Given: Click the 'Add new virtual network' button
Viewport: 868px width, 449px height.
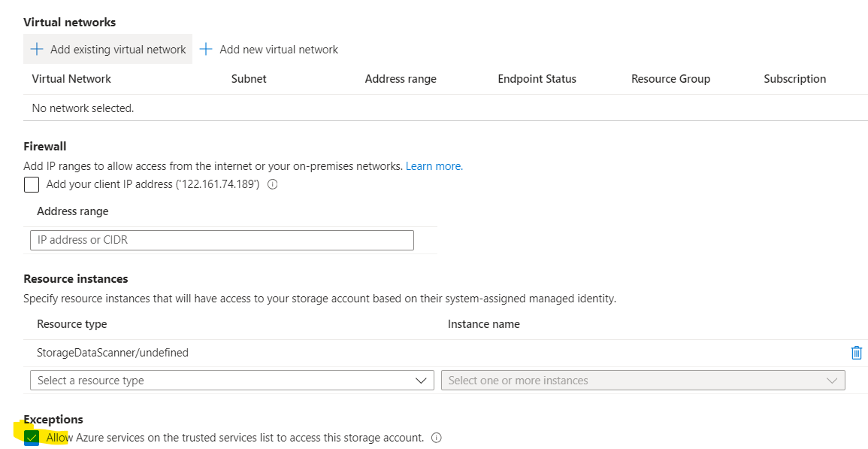Looking at the screenshot, I should coord(271,49).
